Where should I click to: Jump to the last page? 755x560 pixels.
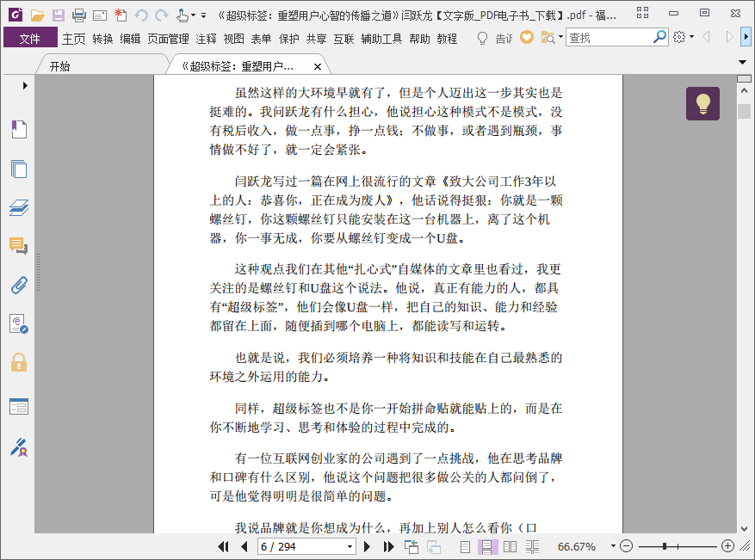388,546
